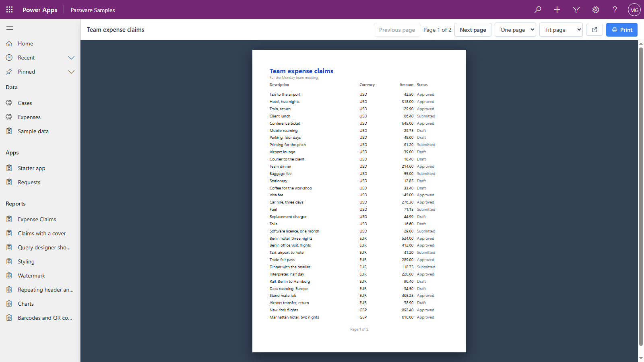The image size is (644, 362).
Task: Click the report page preview
Action: 359,201
